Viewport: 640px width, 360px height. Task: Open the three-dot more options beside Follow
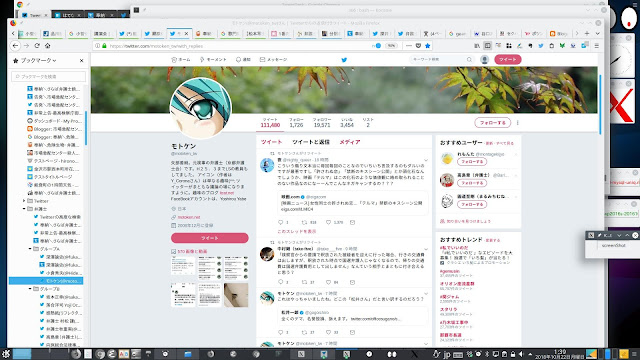(518, 122)
